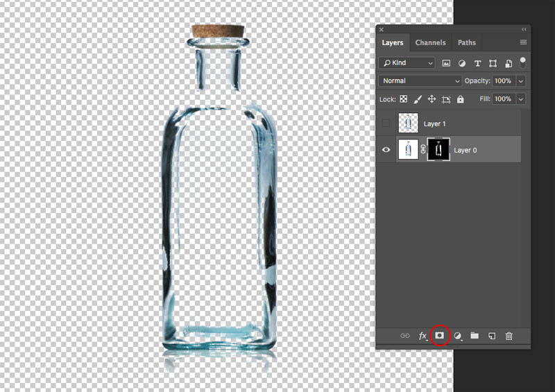Select the Layer 0 mask thumbnail
The width and height of the screenshot is (555, 392).
[x=438, y=149]
